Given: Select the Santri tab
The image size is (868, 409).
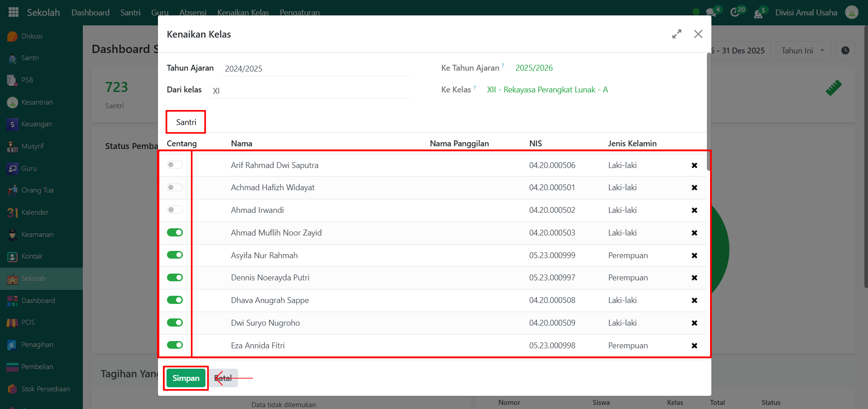Looking at the screenshot, I should [x=186, y=122].
